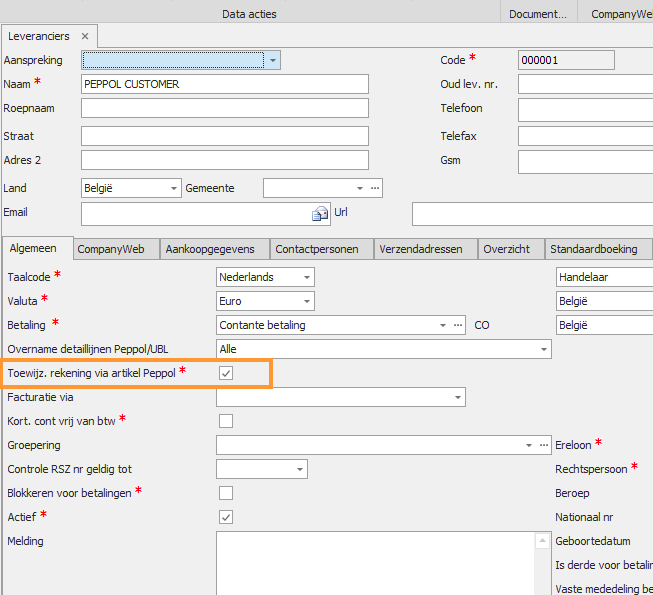The image size is (653, 595).
Task: Click the email envelope icon in Email field
Action: click(x=320, y=213)
